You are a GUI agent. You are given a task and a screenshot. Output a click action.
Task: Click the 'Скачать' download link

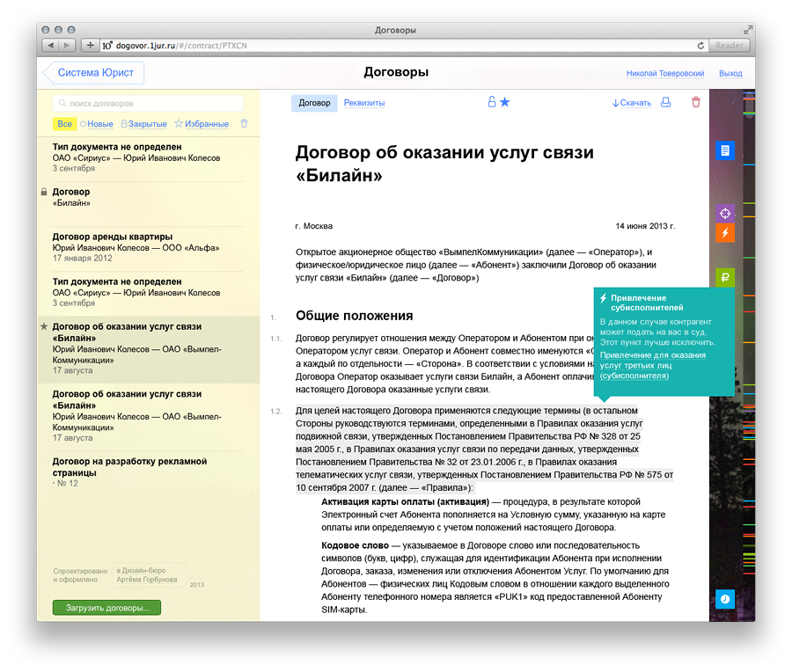point(632,103)
